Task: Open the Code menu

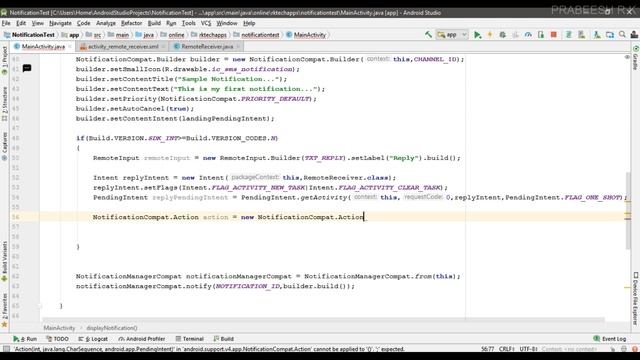Action: (83, 23)
